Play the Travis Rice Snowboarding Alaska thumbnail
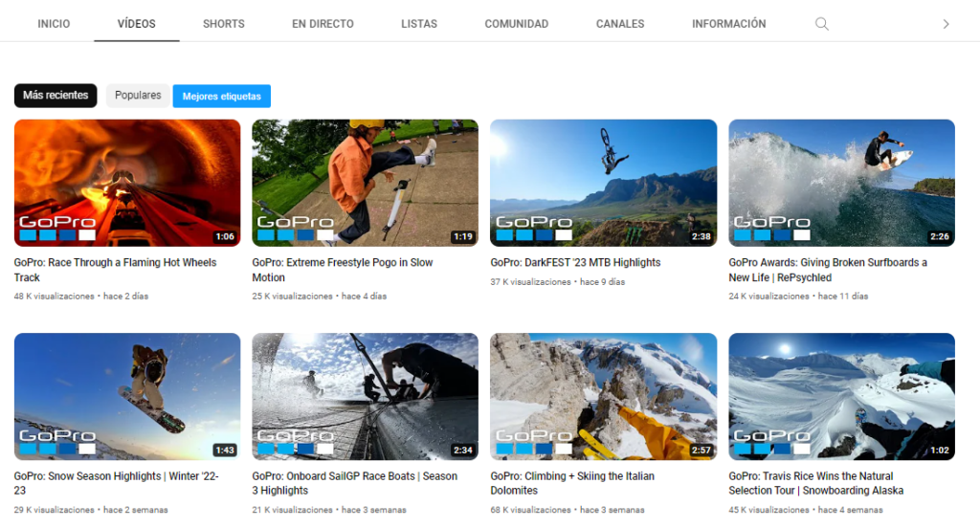 [x=841, y=396]
